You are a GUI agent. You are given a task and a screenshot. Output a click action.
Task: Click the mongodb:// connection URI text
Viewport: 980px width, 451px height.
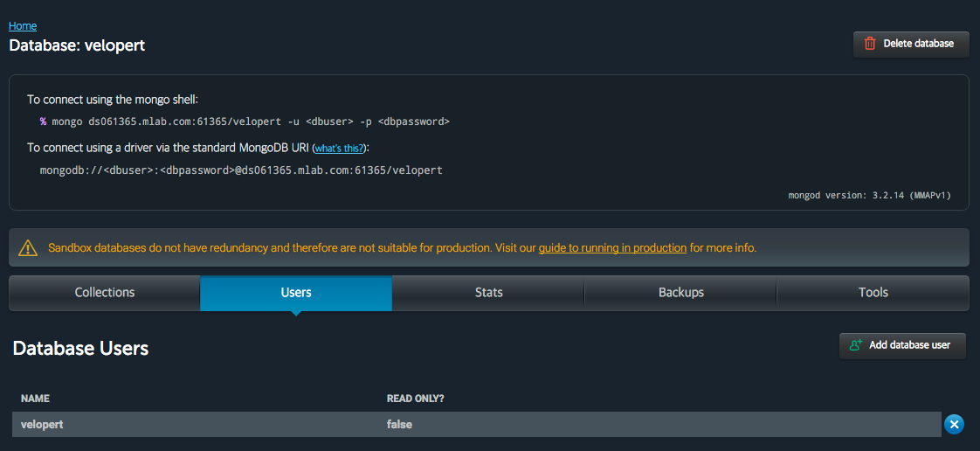pos(241,170)
